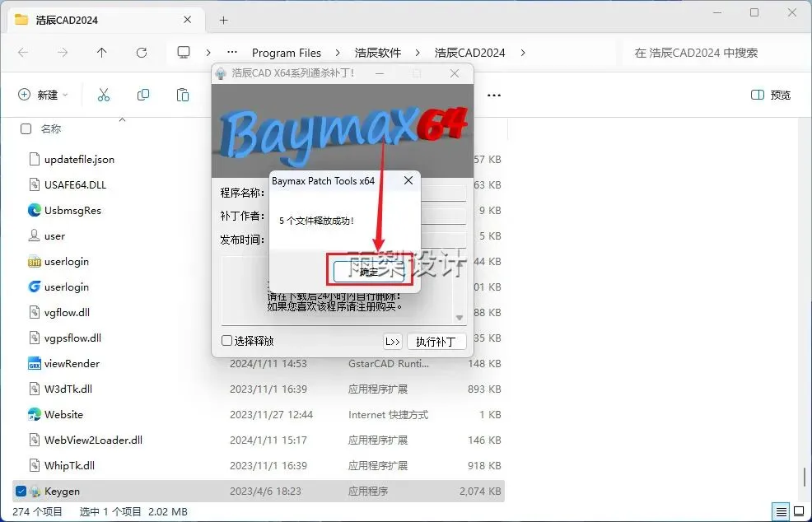Open the See more toolbar options

click(494, 96)
